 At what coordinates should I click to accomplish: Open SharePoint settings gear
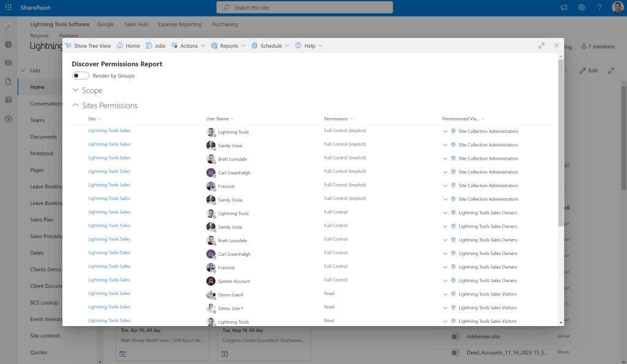coord(580,7)
